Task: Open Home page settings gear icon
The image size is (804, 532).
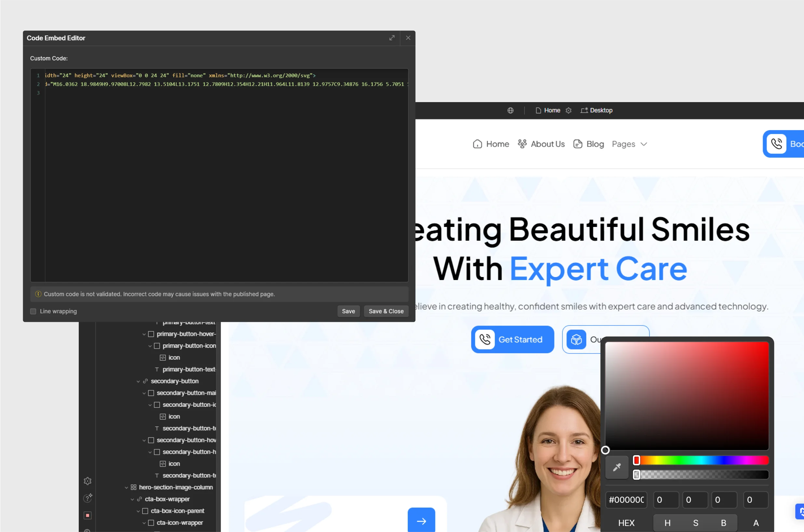Action: [x=568, y=111]
